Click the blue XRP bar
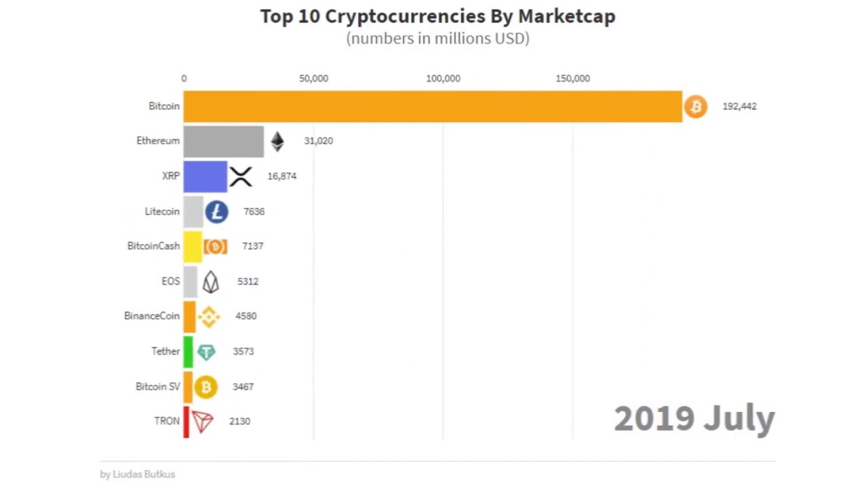 coord(205,176)
